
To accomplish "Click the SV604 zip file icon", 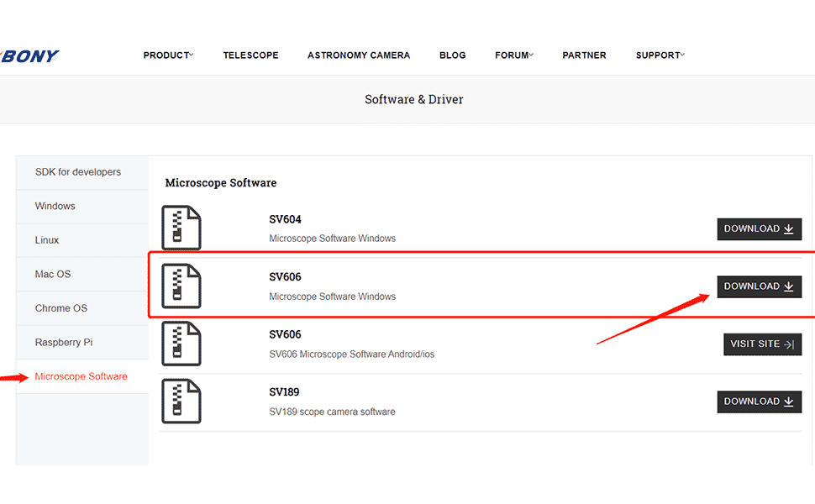I will pyautogui.click(x=181, y=228).
